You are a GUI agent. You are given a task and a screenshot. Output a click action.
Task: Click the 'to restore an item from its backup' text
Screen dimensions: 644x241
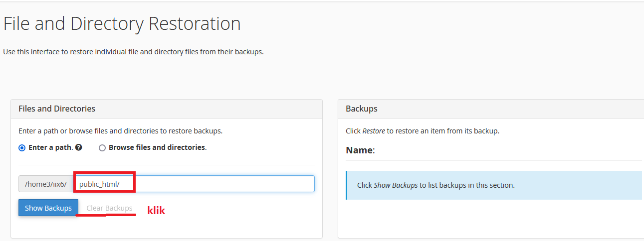[x=443, y=131]
